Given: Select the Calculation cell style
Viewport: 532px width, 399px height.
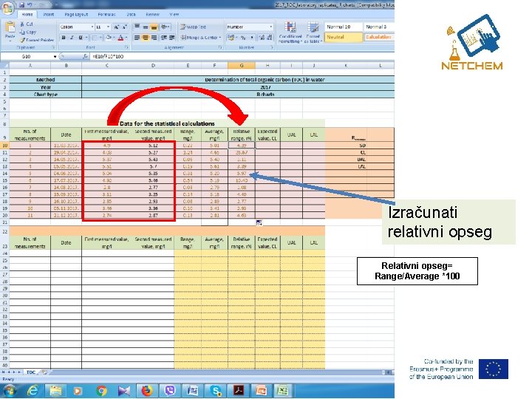Looking at the screenshot, I should click(x=379, y=37).
